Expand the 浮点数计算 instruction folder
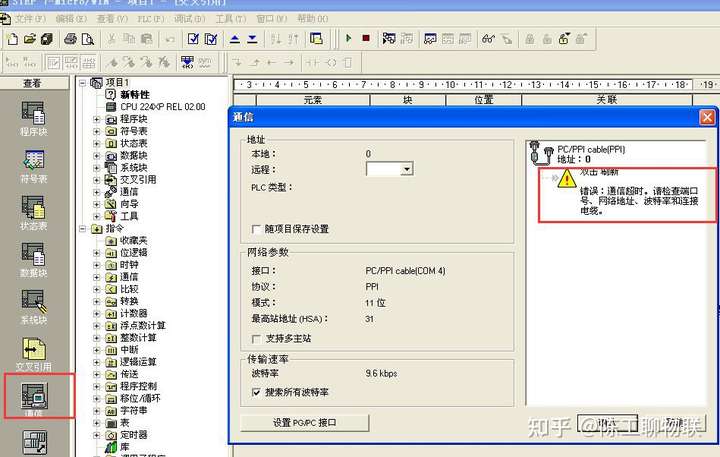This screenshot has width=720, height=457. (96, 326)
